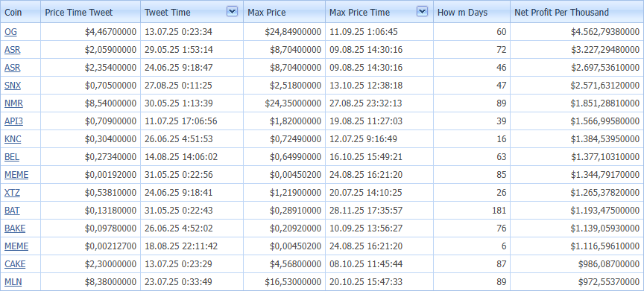Sort by Net Profit Per Thousand header
The image size is (644, 291).
577,11
